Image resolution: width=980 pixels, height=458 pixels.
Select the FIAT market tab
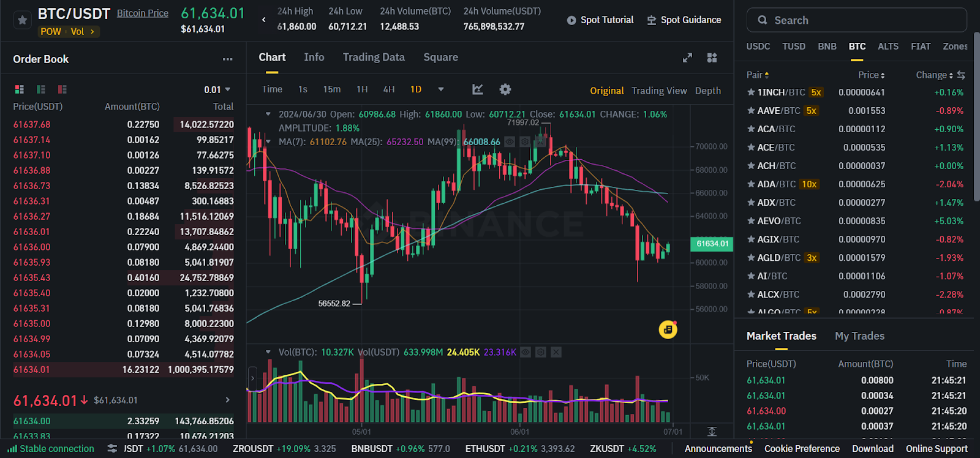pos(921,47)
